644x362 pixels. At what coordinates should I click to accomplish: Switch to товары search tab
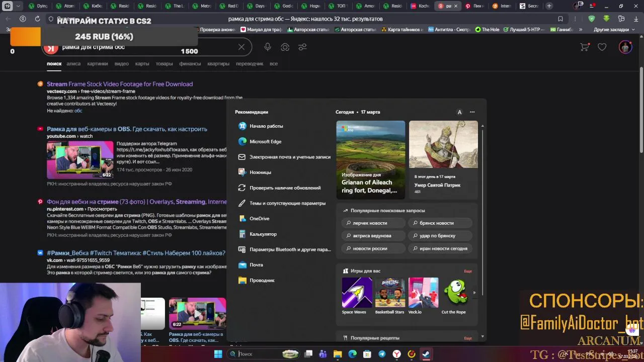pos(164,64)
